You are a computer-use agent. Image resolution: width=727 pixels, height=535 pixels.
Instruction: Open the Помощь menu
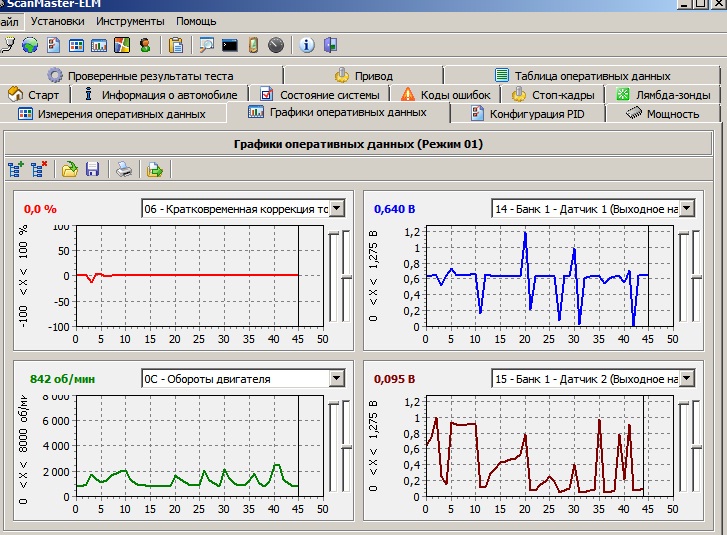click(x=196, y=20)
